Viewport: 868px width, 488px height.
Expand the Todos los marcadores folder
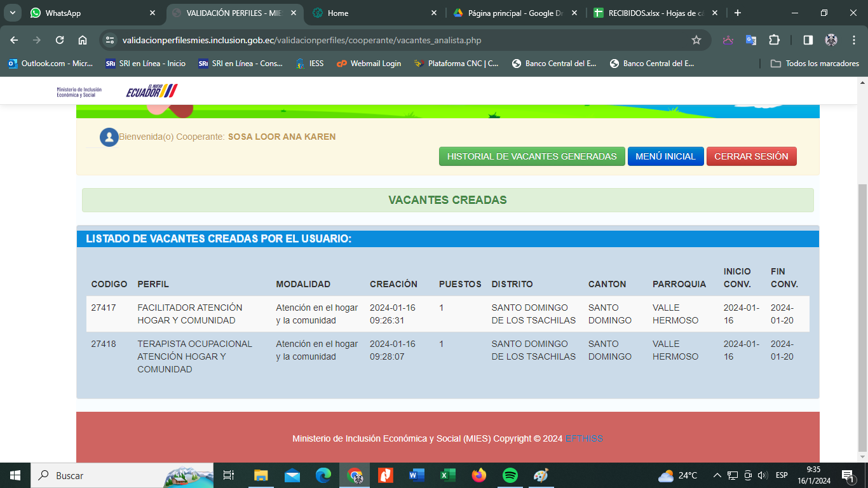[815, 64]
